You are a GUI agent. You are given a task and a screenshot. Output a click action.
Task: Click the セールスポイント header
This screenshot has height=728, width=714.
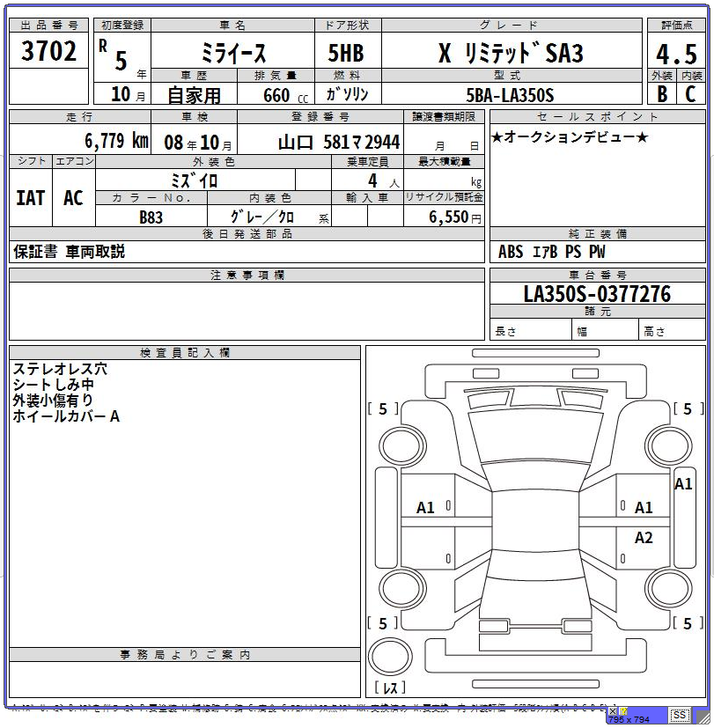[x=598, y=116]
